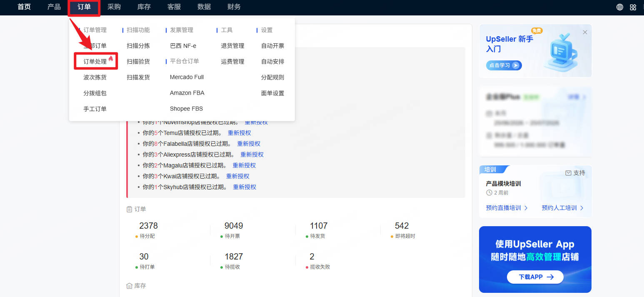Select 扫描验货 menu entry

pos(138,62)
